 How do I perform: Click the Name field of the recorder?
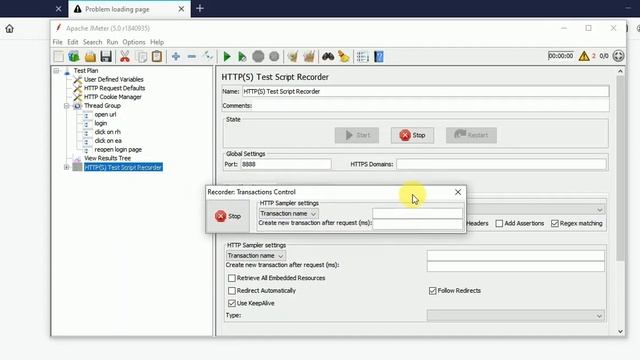tap(426, 91)
